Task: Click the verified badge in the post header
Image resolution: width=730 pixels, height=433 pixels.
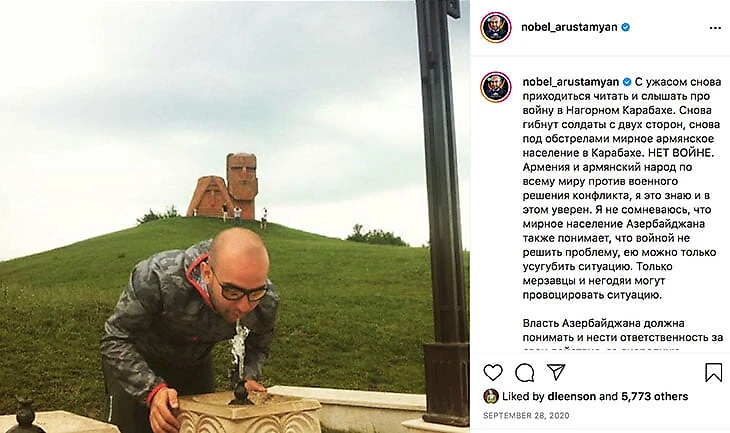Action: click(626, 27)
